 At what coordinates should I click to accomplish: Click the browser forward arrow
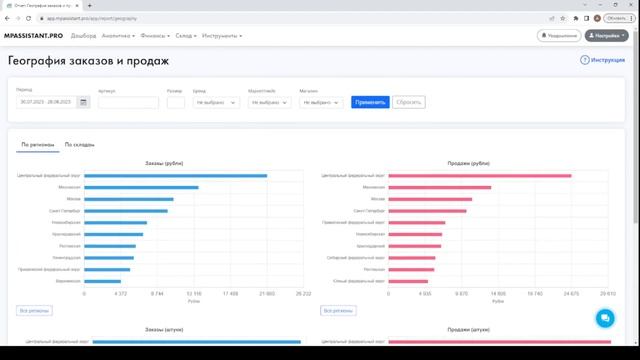click(x=18, y=18)
